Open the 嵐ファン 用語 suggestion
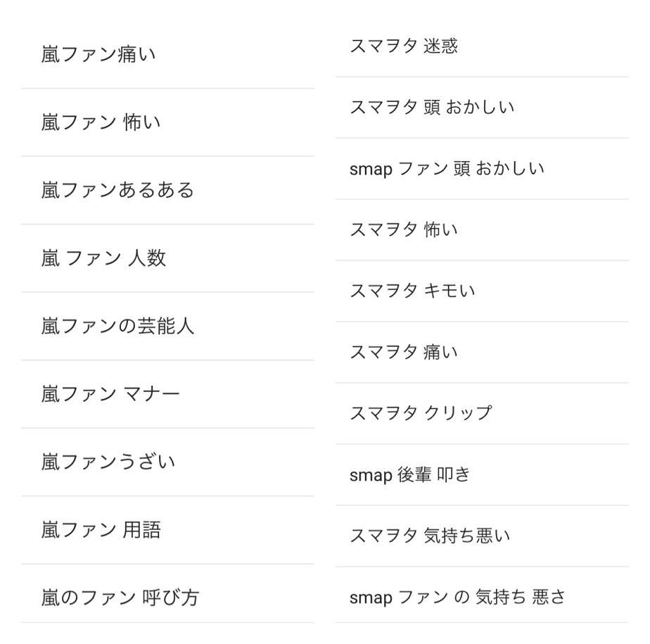The height and width of the screenshot is (644, 650). (167, 530)
